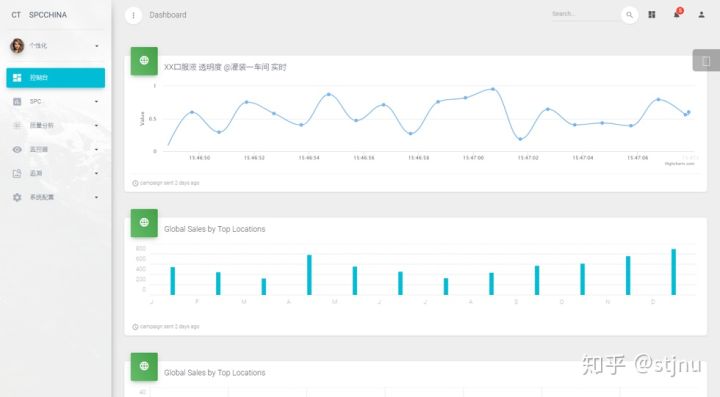Open the SPC menu item

pos(56,101)
